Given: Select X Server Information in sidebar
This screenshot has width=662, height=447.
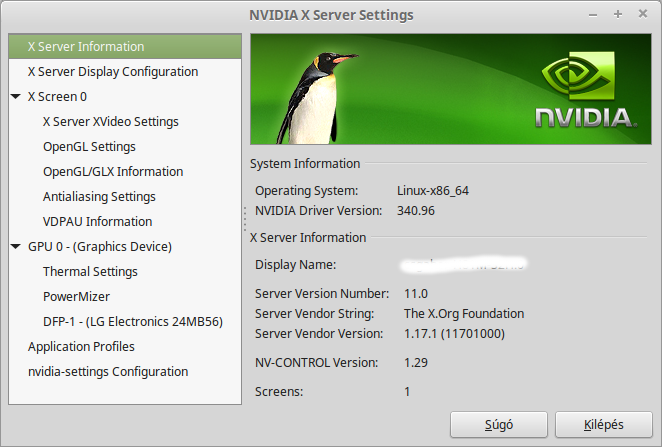Looking at the screenshot, I should tap(125, 46).
